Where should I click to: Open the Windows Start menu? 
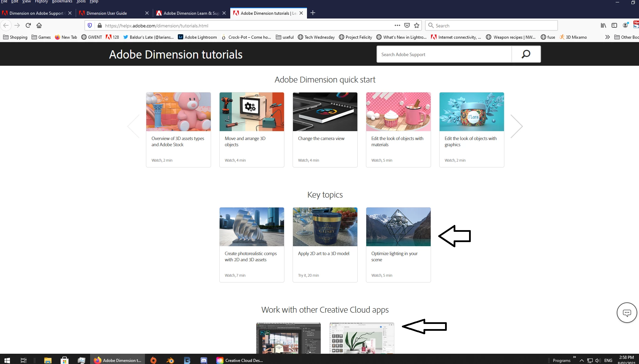coord(7,360)
